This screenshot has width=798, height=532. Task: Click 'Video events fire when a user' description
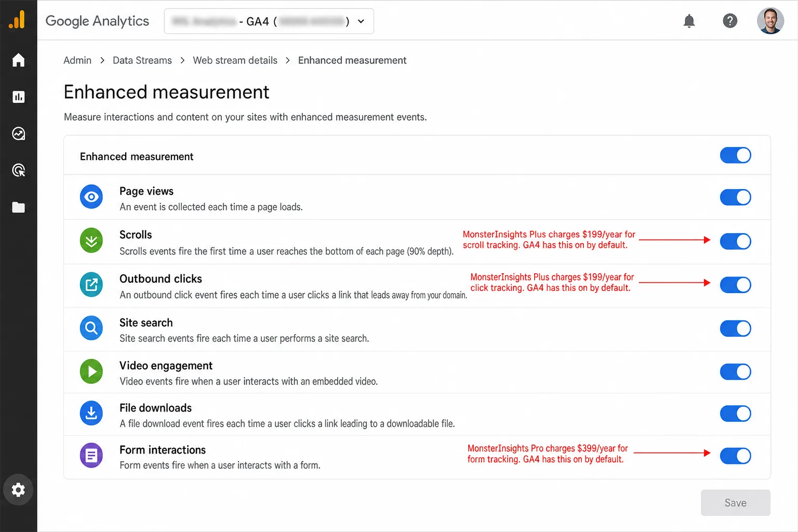[x=248, y=381]
